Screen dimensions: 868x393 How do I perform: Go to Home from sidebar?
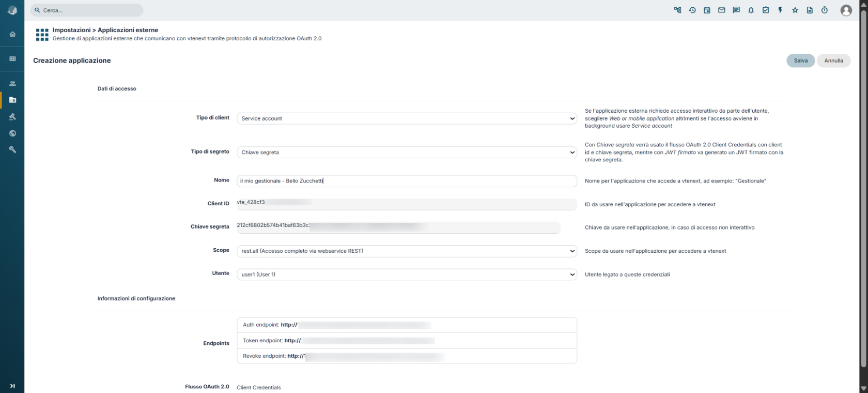(x=12, y=34)
